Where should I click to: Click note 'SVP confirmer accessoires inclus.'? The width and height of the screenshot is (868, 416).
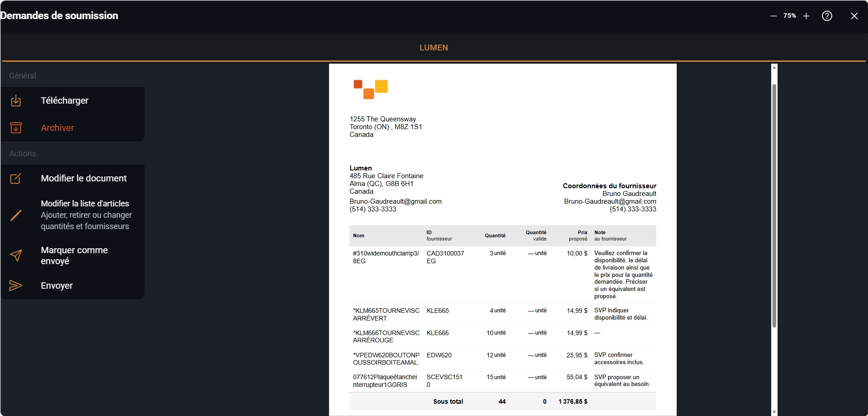[x=619, y=359]
